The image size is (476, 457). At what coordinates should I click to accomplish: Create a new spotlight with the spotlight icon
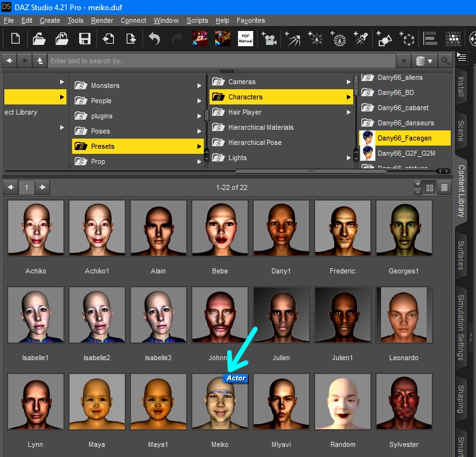click(x=293, y=39)
